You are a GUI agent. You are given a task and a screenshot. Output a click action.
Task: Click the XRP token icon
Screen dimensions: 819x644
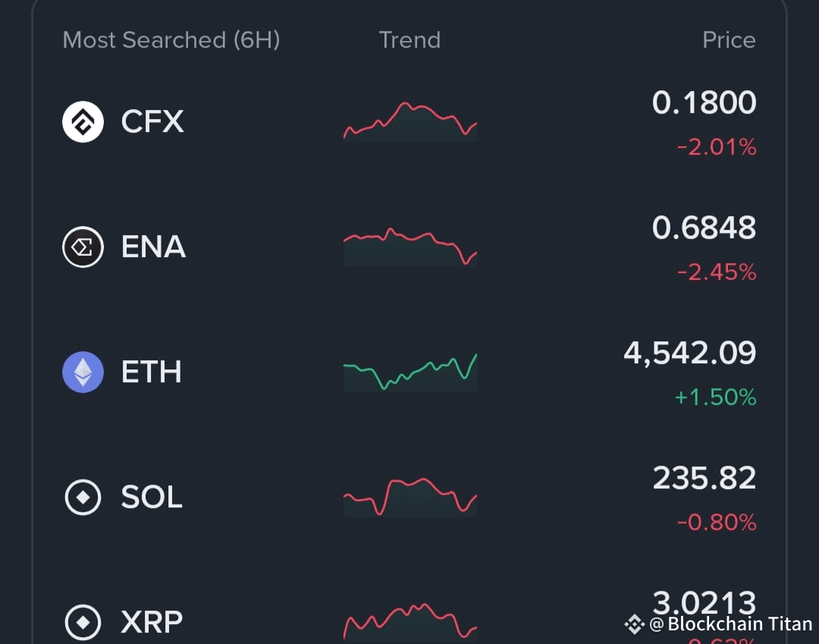[82, 622]
